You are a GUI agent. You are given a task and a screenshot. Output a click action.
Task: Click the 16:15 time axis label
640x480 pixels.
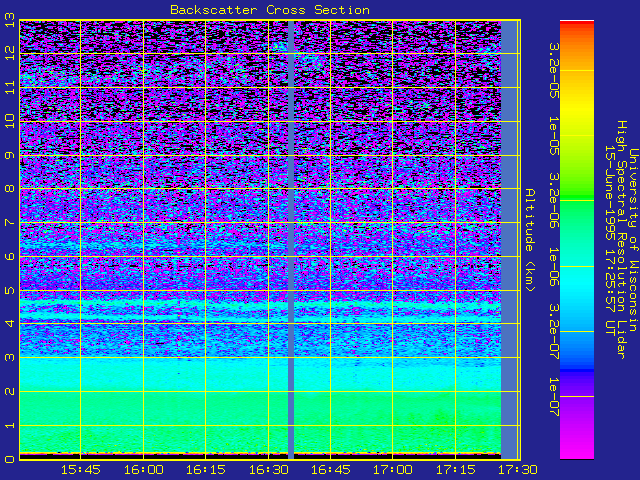(206, 470)
